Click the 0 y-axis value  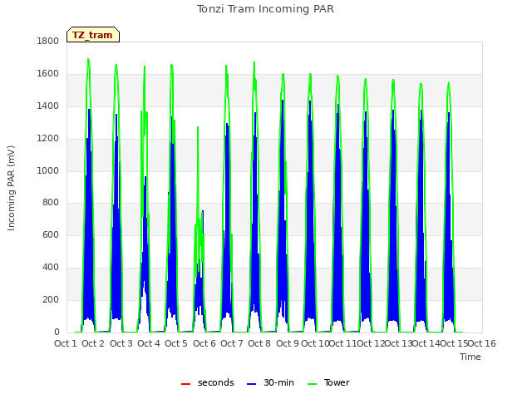57,332
